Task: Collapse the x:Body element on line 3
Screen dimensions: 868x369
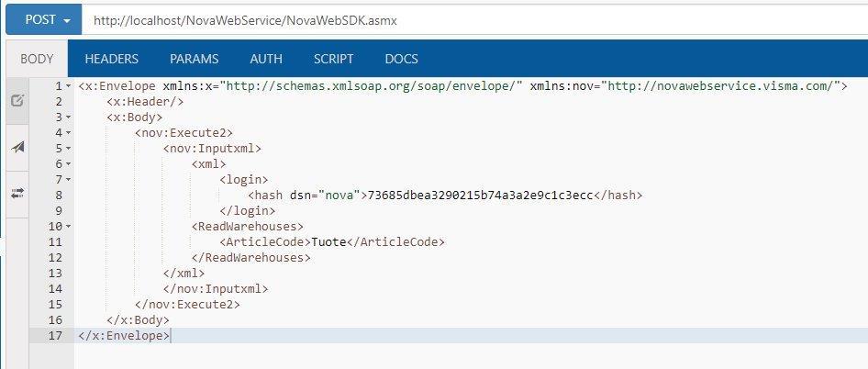Action: coord(68,117)
